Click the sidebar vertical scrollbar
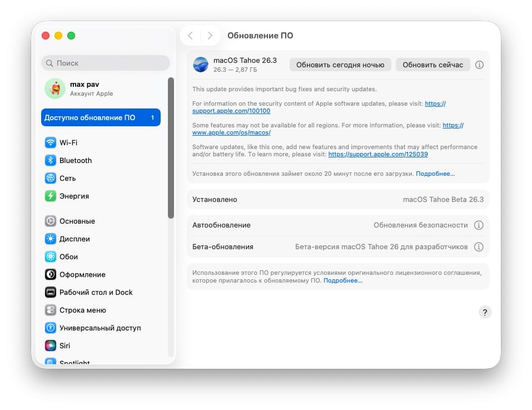 point(171,148)
